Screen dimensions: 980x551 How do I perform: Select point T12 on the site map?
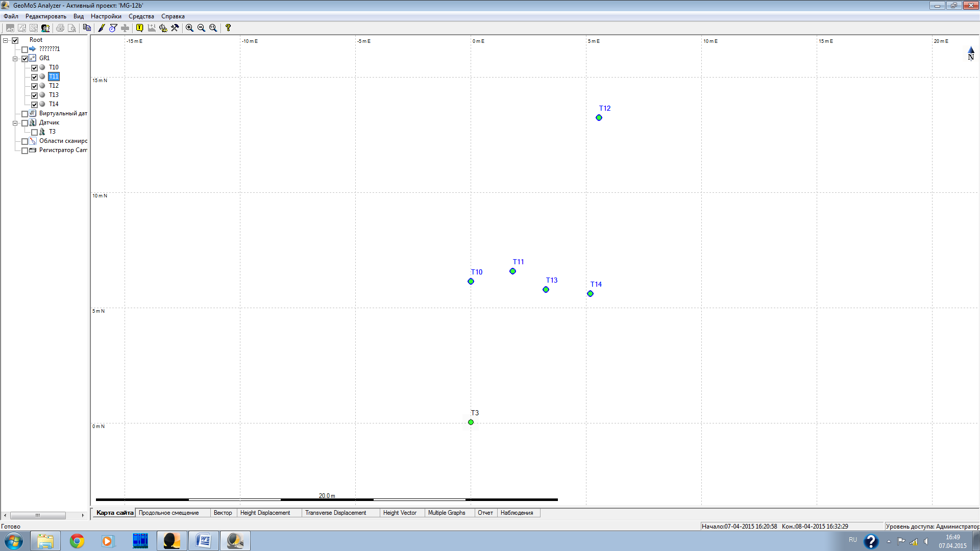[x=599, y=118]
